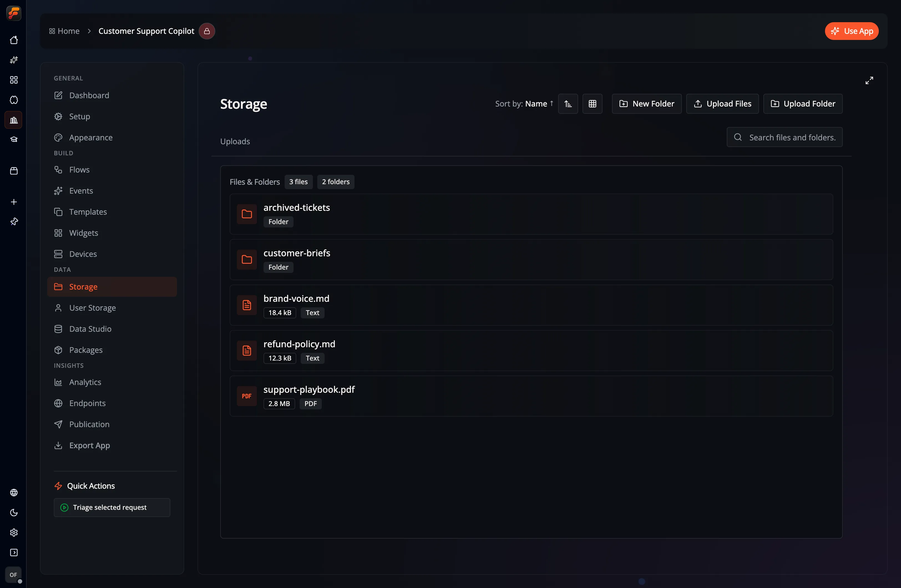The height and width of the screenshot is (588, 901).
Task: Open Events in the sidebar
Action: tap(112, 191)
